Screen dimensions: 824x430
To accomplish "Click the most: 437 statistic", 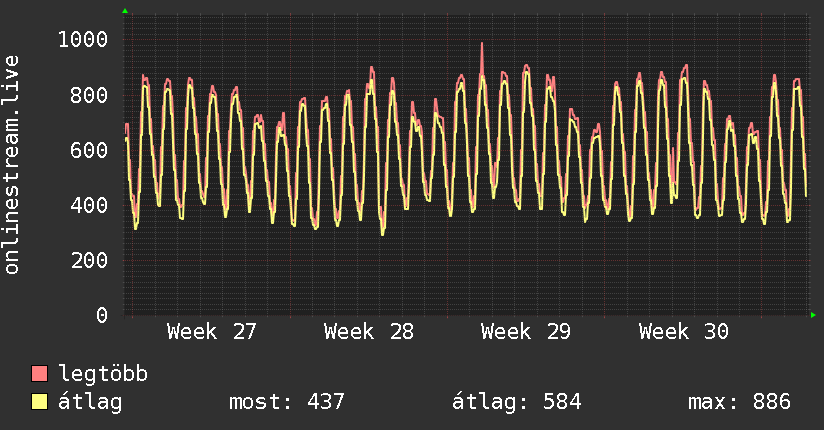I will coord(286,402).
